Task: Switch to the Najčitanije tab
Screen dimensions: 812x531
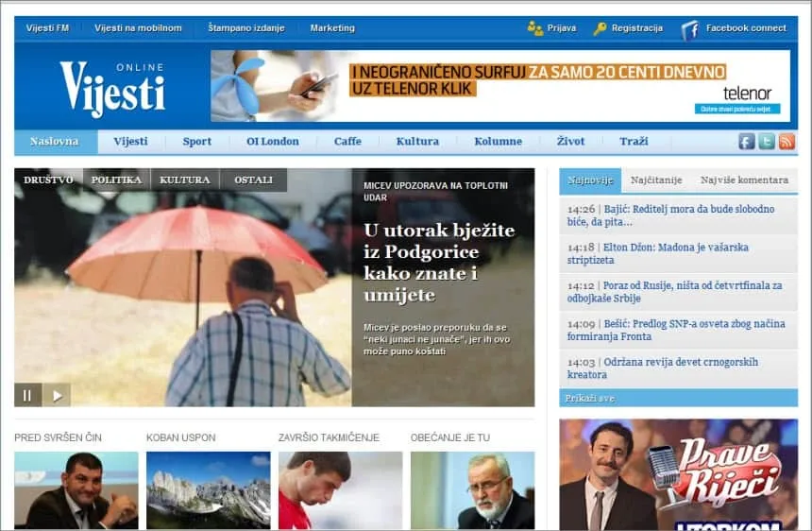Action: (656, 180)
